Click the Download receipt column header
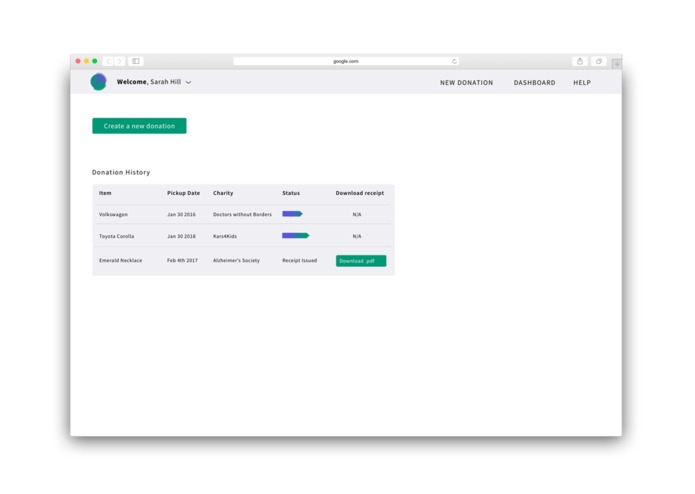Screen dimensions: 695x494 click(359, 193)
